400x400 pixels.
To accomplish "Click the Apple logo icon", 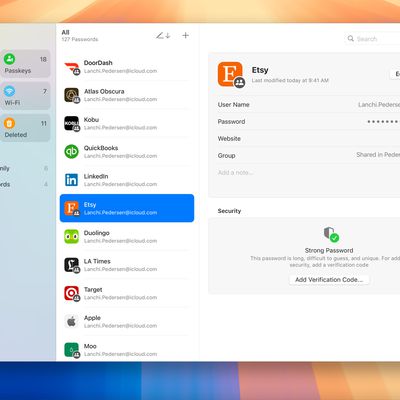I will 72,322.
